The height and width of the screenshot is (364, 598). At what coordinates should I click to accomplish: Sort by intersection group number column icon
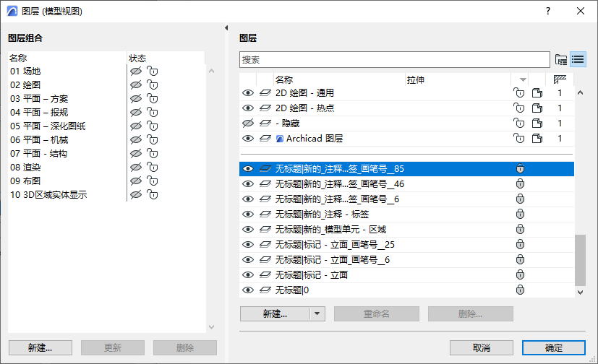(560, 79)
